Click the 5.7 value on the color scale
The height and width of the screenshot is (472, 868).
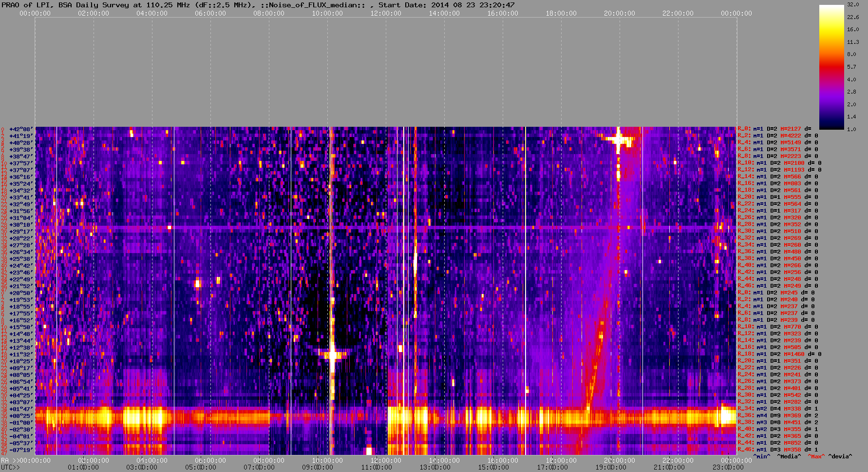point(851,67)
